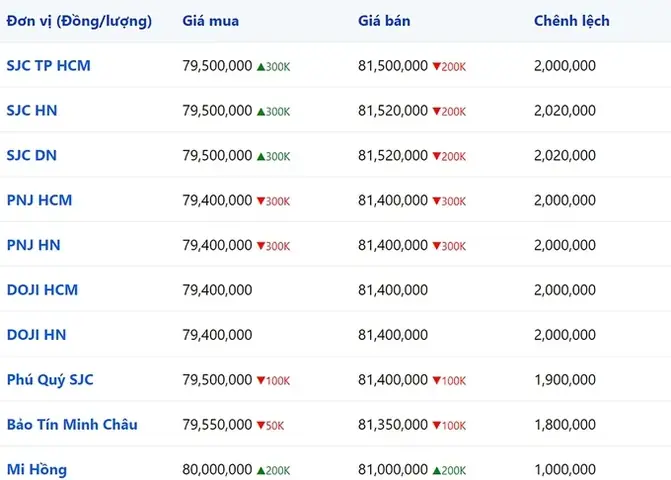Viewport: 671px width, 480px height.
Task: Click the Chênh lệch column header
Action: (572, 21)
